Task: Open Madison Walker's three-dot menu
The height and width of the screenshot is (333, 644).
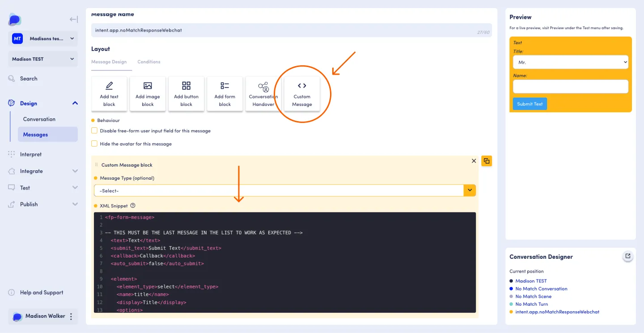Action: (71, 316)
